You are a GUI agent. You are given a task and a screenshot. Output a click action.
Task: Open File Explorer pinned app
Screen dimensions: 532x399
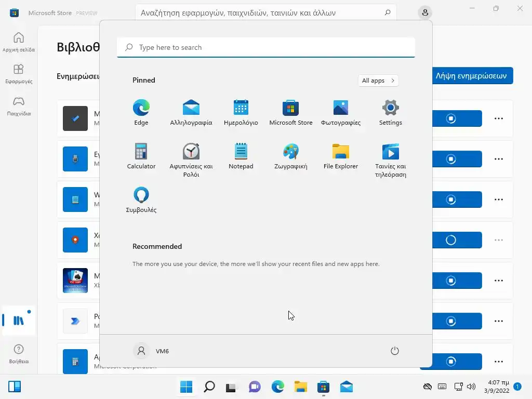pyautogui.click(x=341, y=156)
